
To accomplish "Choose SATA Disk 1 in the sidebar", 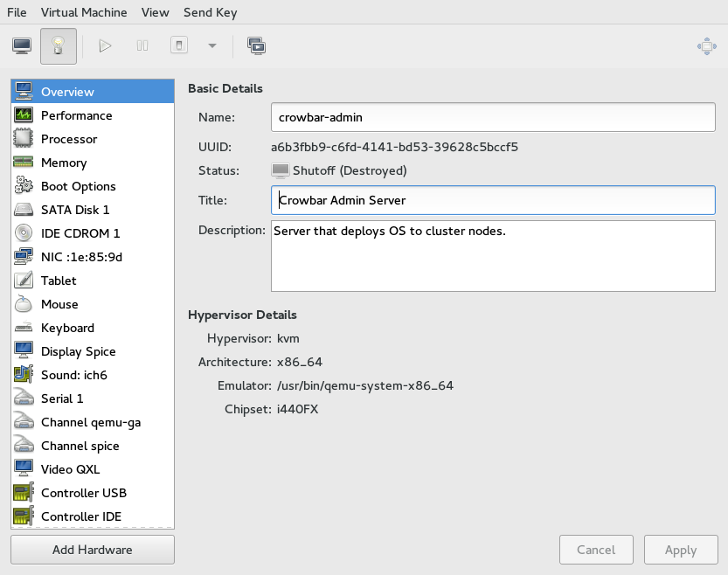I will tap(75, 210).
